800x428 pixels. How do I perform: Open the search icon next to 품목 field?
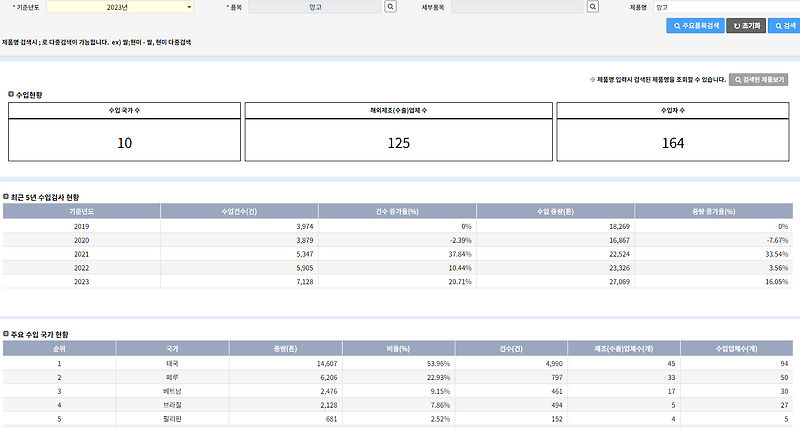[x=390, y=7]
